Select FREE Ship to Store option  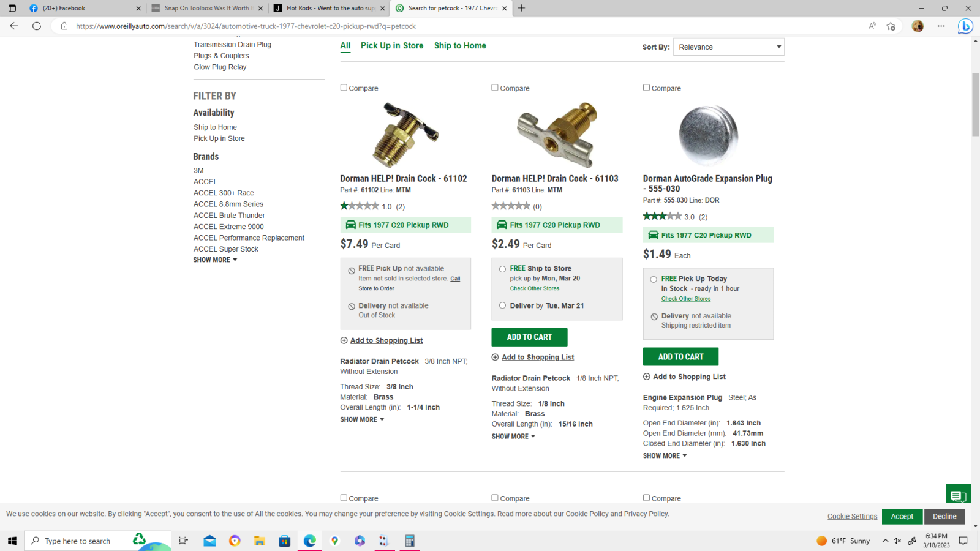click(502, 269)
